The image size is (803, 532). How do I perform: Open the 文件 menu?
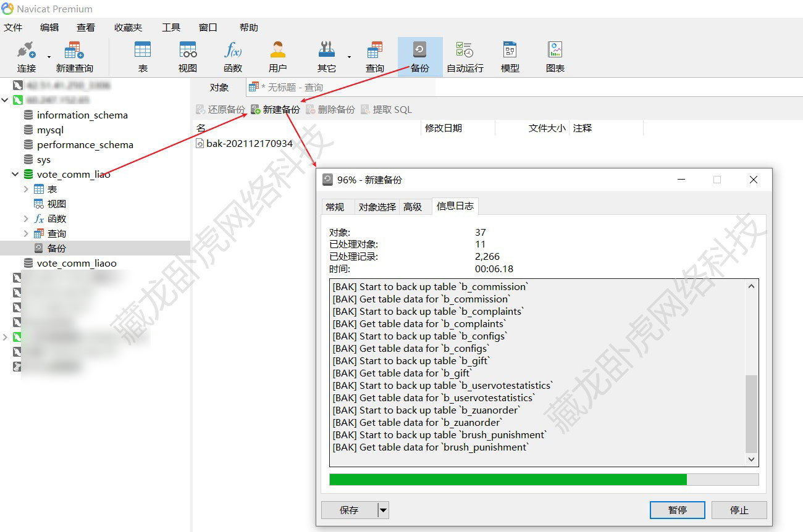[13, 27]
